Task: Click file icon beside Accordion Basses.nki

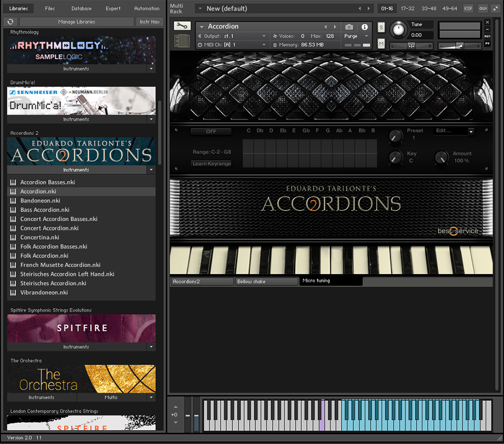Action: 13,183
